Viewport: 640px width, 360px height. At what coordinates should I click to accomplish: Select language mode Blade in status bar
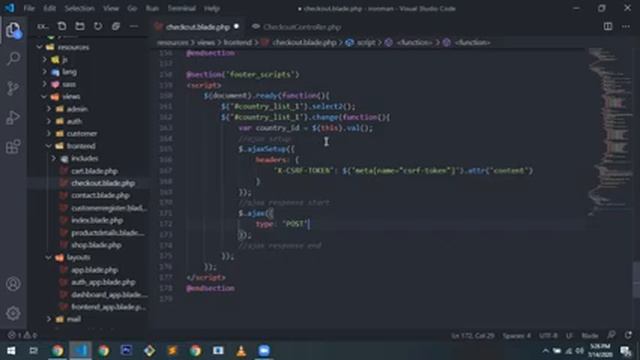589,336
